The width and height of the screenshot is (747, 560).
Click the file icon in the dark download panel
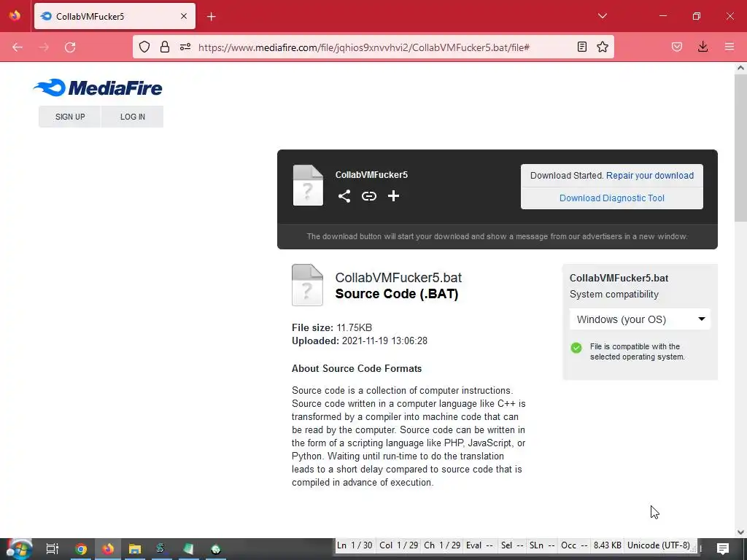click(x=308, y=185)
